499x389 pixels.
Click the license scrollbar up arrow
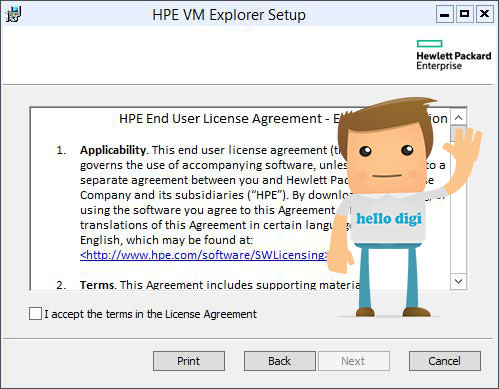click(458, 117)
